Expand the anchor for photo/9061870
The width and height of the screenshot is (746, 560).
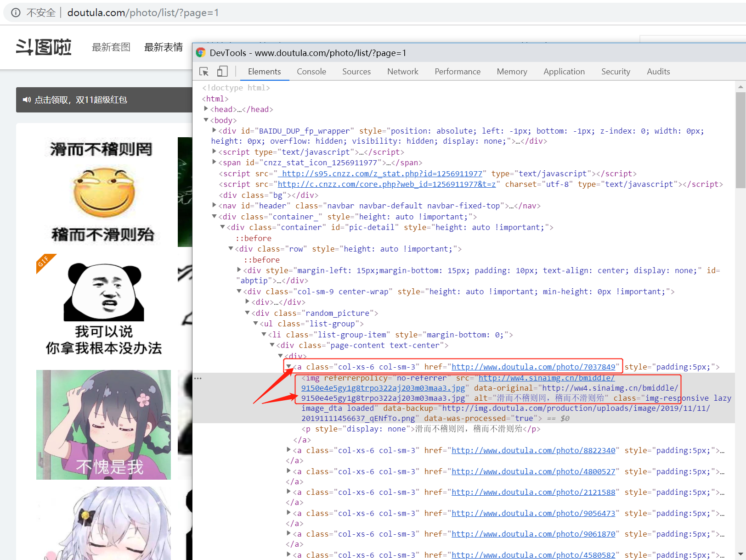point(289,533)
